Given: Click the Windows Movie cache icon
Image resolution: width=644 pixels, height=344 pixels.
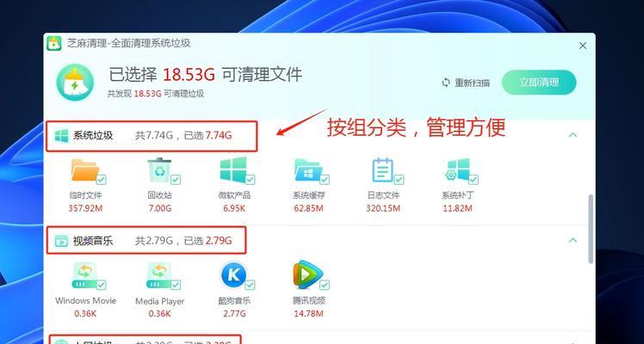Looking at the screenshot, I should [x=84, y=275].
